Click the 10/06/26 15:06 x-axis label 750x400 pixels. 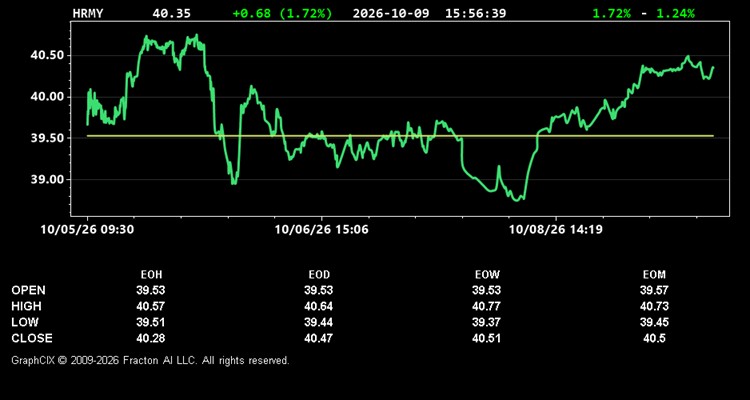point(321,230)
